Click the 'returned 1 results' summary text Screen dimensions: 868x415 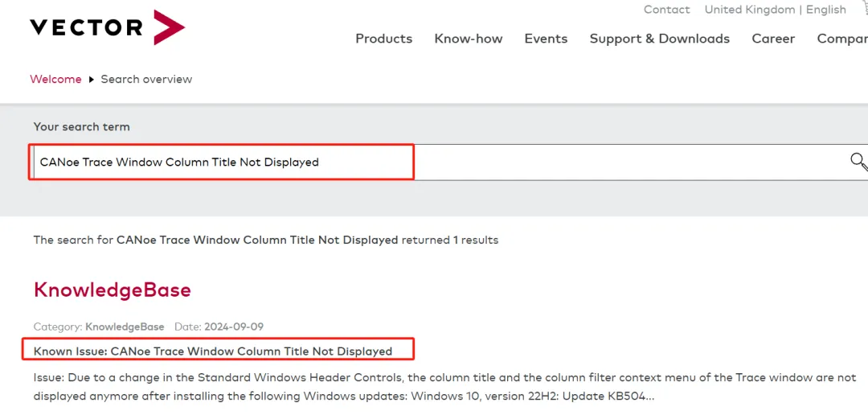449,240
